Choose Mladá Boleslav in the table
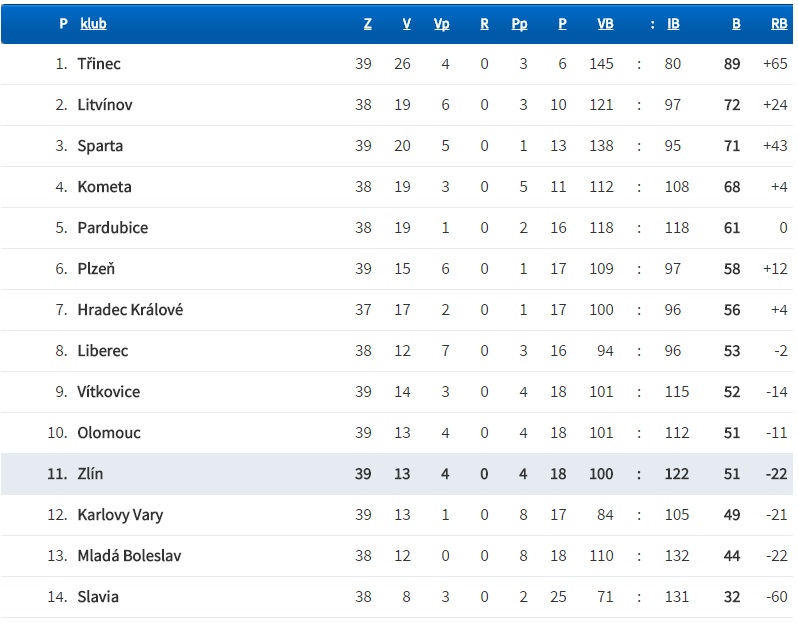Screen dimensions: 798x624 (129, 556)
